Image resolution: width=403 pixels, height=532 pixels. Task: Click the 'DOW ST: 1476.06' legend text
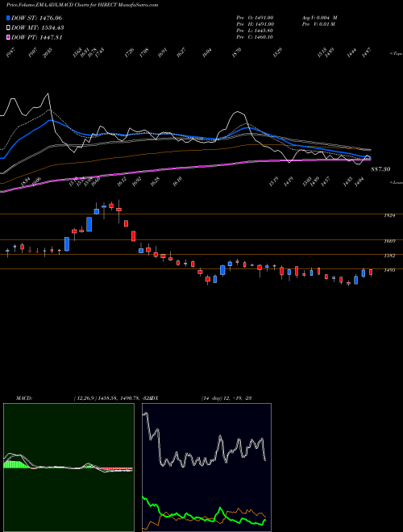(x=36, y=18)
